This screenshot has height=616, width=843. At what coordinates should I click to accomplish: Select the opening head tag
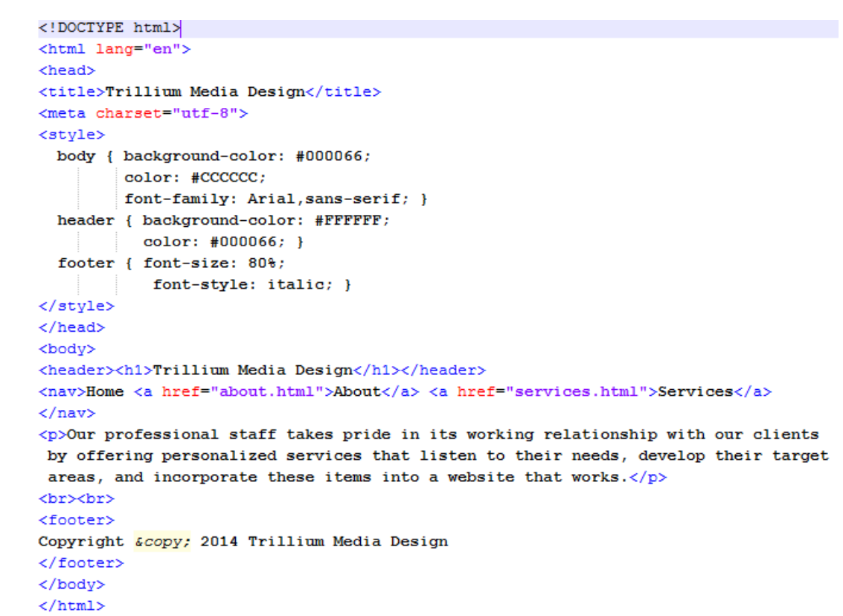67,71
